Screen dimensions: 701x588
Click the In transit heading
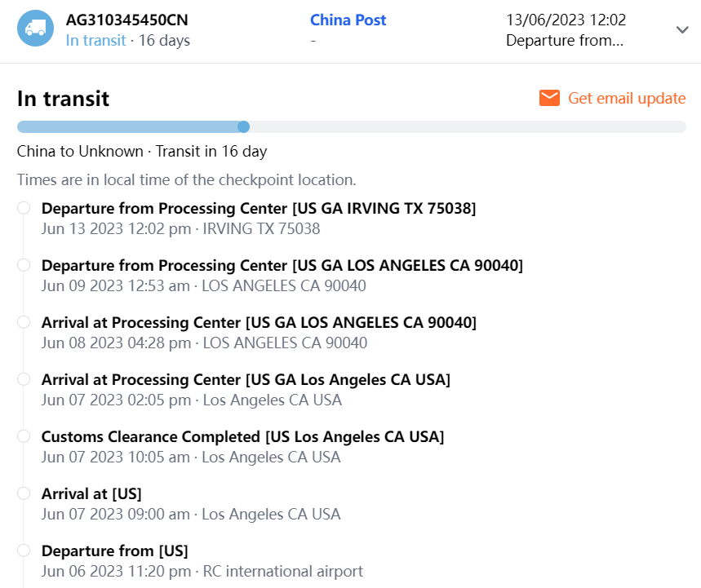coord(63,99)
